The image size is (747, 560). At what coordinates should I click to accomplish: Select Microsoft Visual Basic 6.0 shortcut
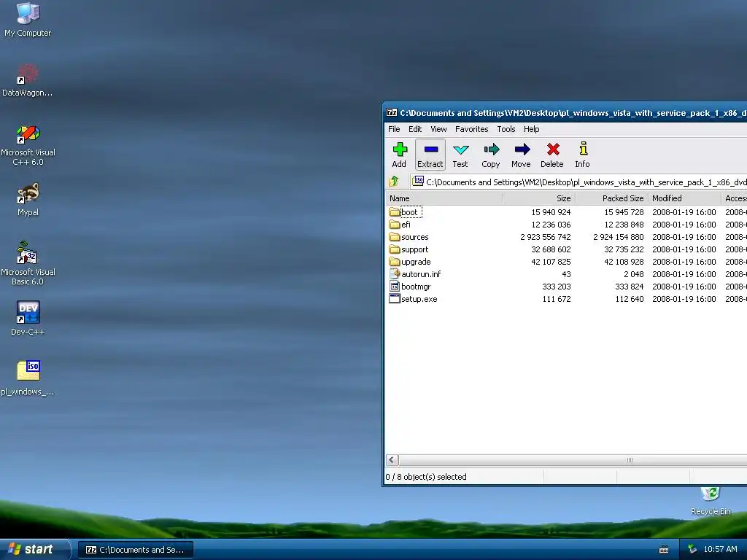[x=28, y=263]
